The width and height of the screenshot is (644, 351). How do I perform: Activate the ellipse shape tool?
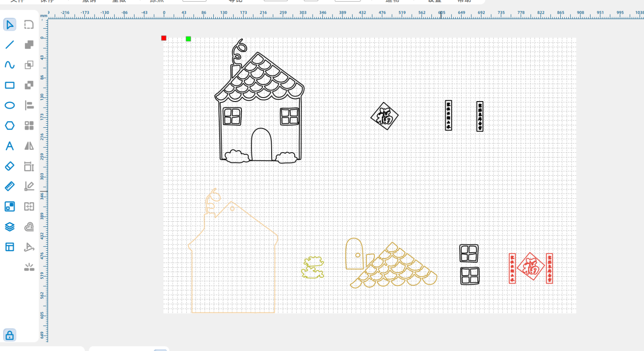(10, 105)
